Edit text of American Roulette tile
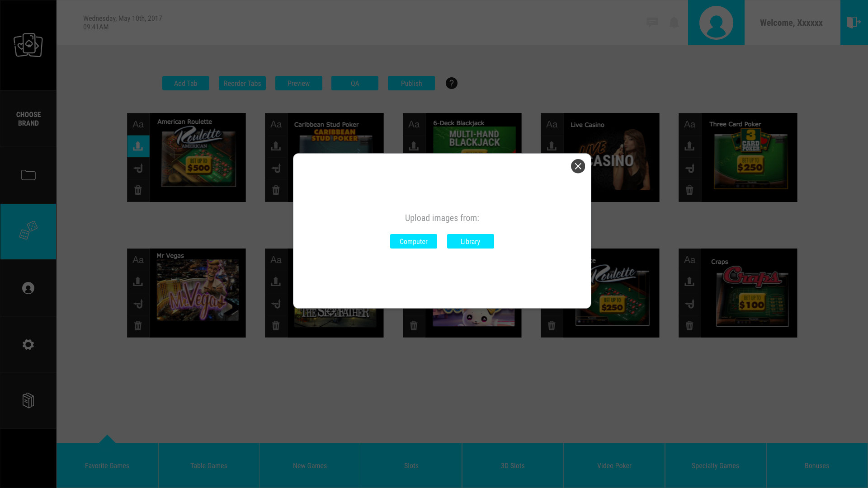 138,124
